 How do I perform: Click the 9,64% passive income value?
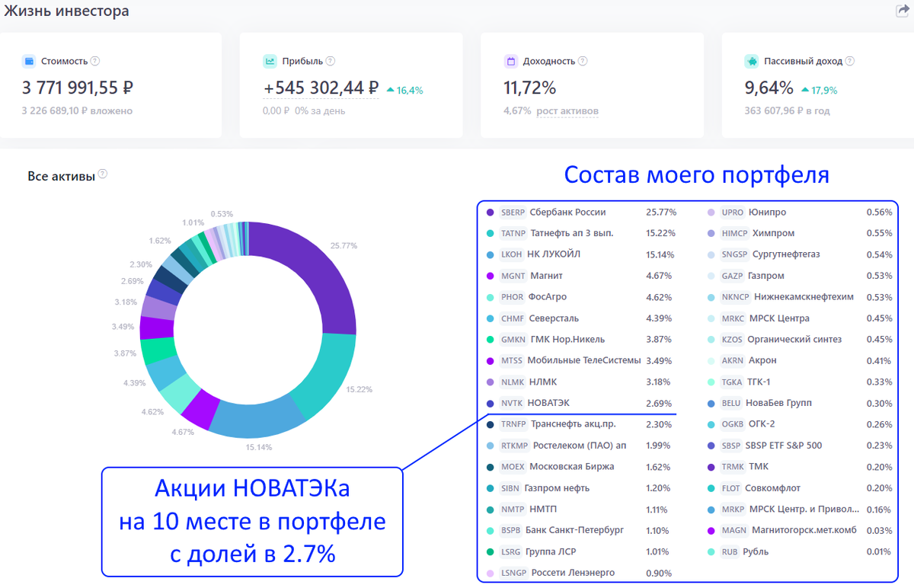click(769, 88)
